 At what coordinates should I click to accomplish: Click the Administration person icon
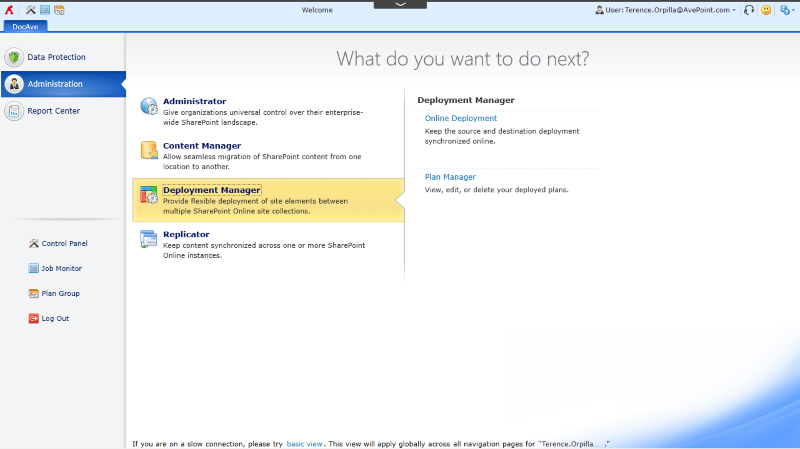(x=14, y=84)
